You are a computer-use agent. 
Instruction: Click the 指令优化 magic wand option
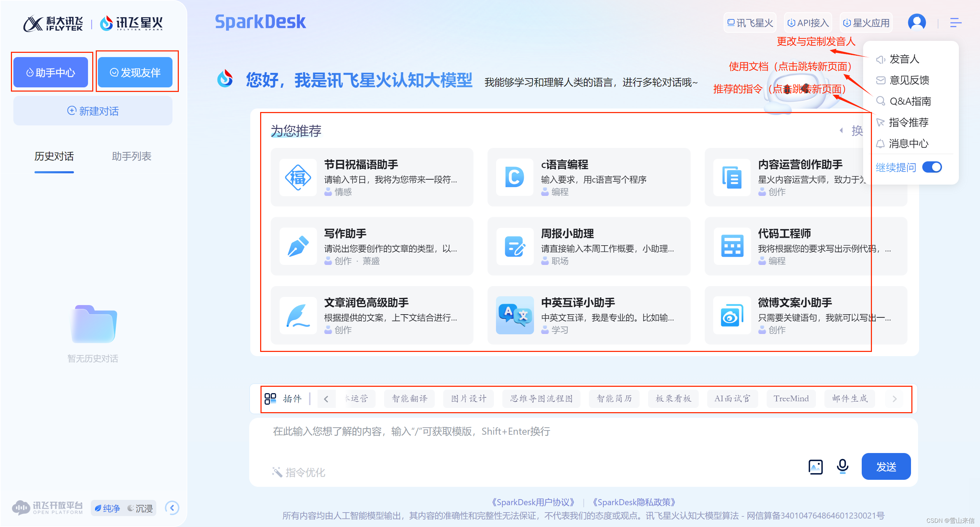pyautogui.click(x=299, y=472)
